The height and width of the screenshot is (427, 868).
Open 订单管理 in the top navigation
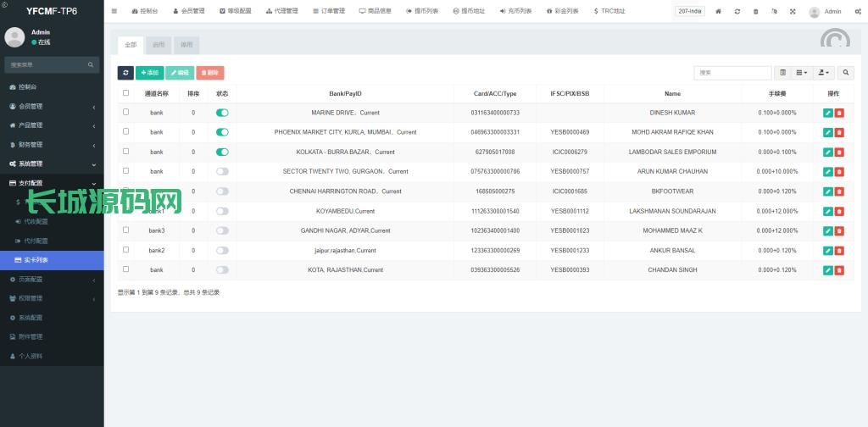click(x=329, y=12)
